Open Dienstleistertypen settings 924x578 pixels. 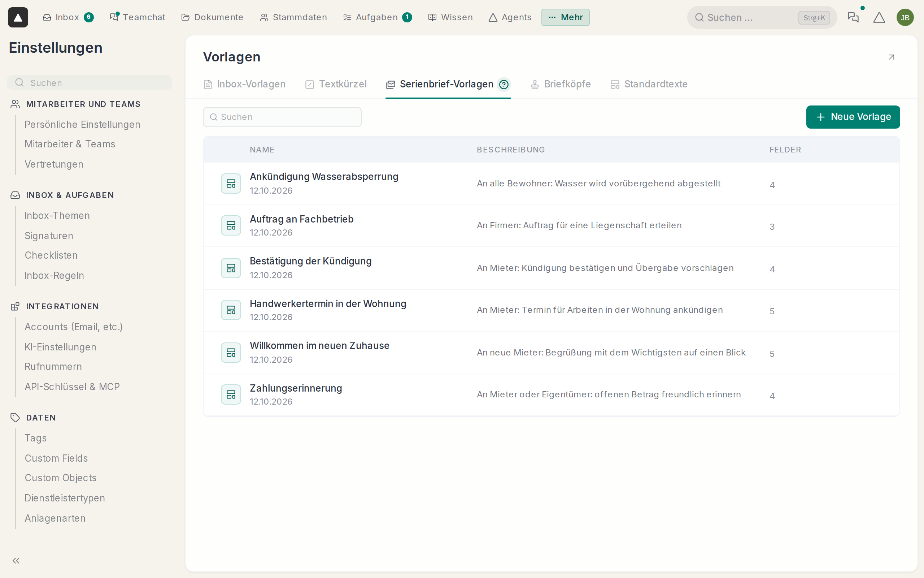(65, 498)
